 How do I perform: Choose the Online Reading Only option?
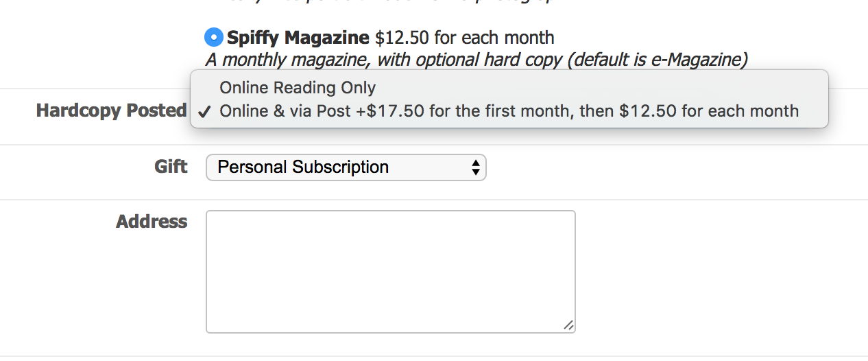click(298, 88)
